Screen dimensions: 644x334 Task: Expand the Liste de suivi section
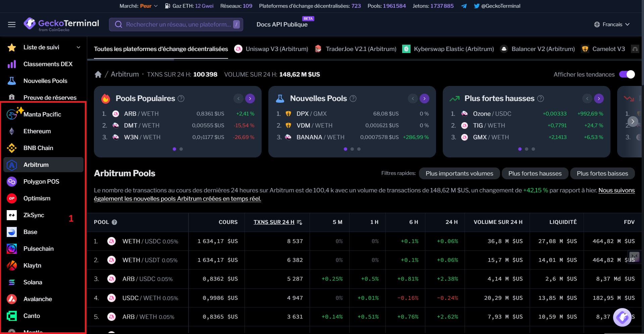[x=78, y=47]
